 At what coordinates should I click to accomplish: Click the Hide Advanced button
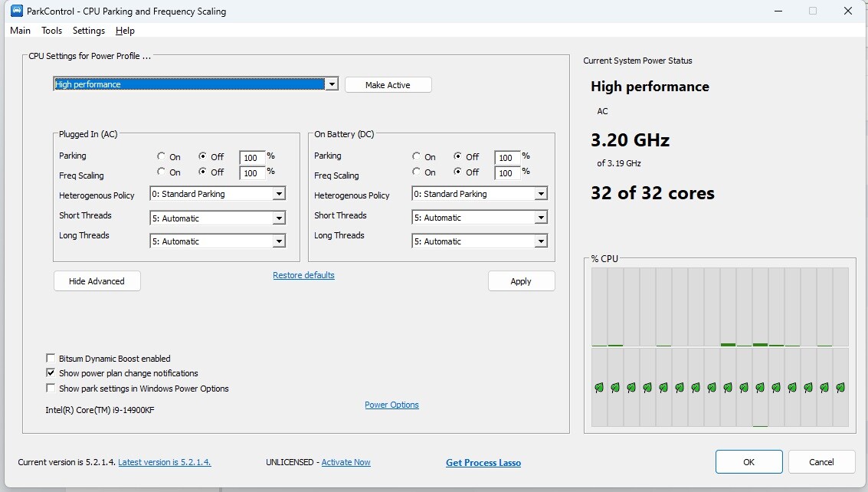97,281
